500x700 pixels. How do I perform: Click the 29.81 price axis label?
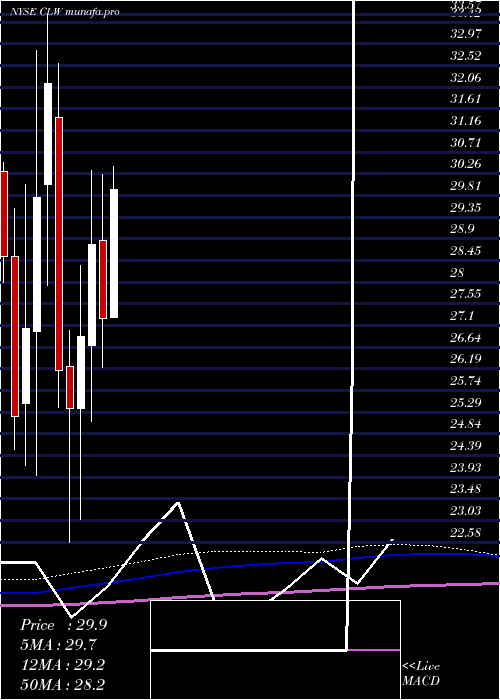tap(466, 186)
